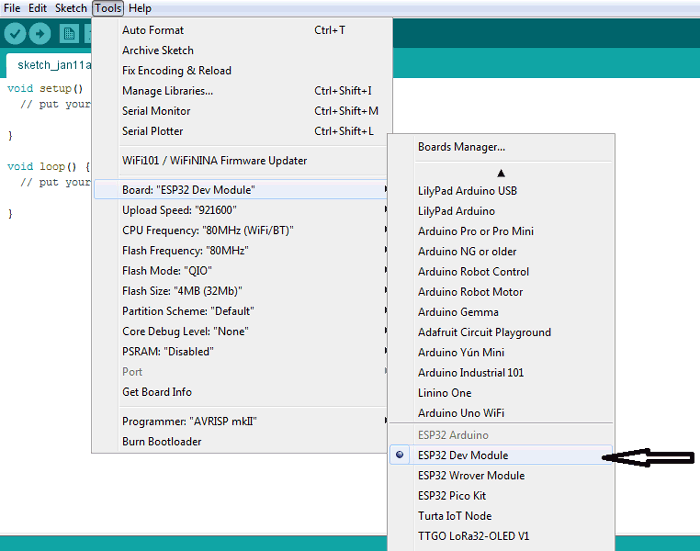Open the Help menu
Screen dimensions: 700x551
click(x=140, y=8)
